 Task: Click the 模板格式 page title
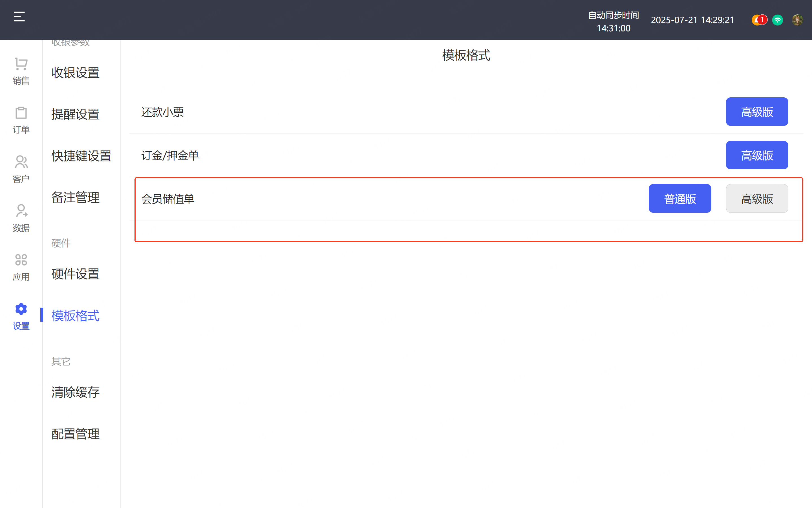point(466,55)
